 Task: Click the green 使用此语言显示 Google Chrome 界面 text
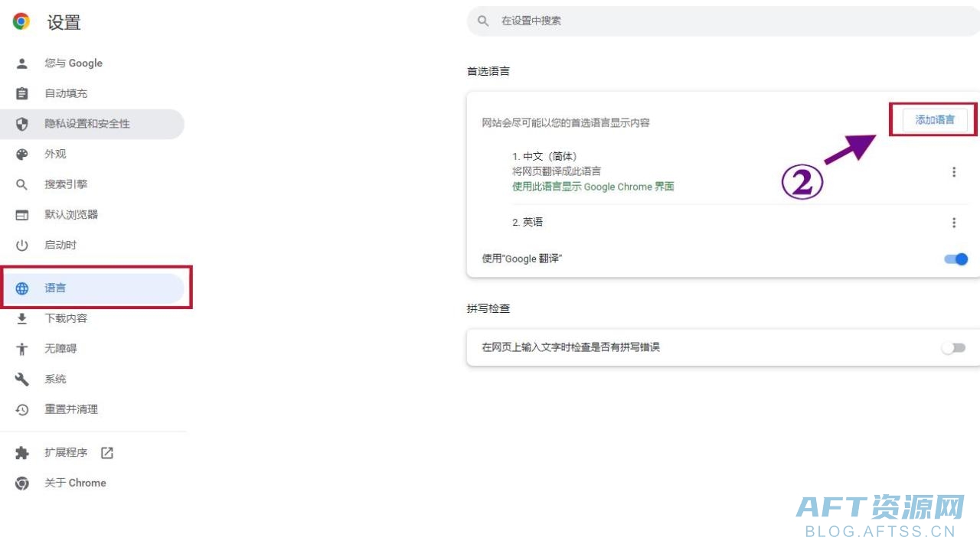tap(593, 187)
